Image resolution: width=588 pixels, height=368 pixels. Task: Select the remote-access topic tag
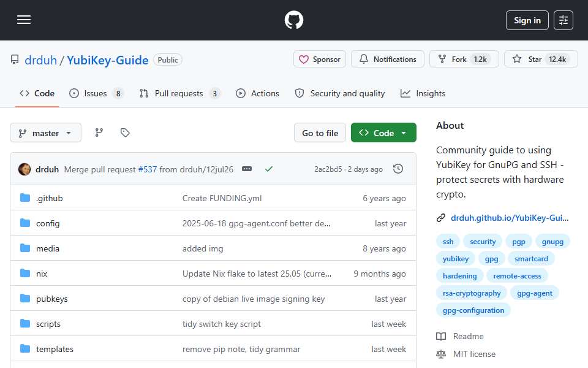[517, 276]
